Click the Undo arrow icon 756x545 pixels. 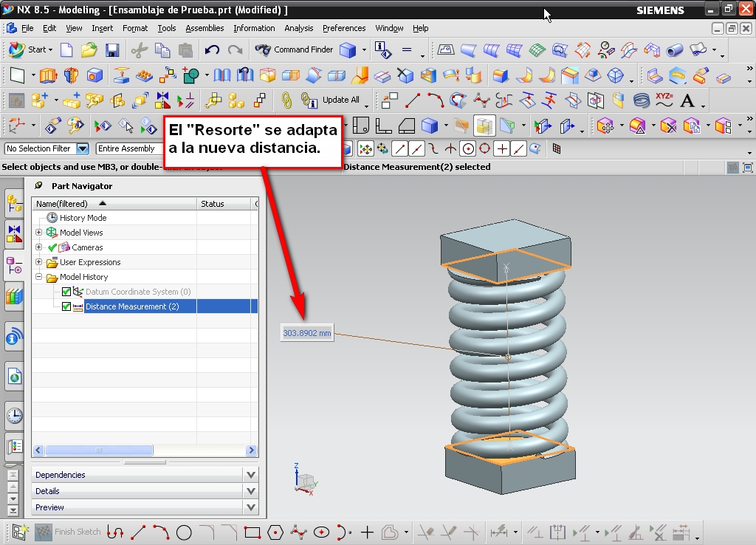click(x=212, y=50)
